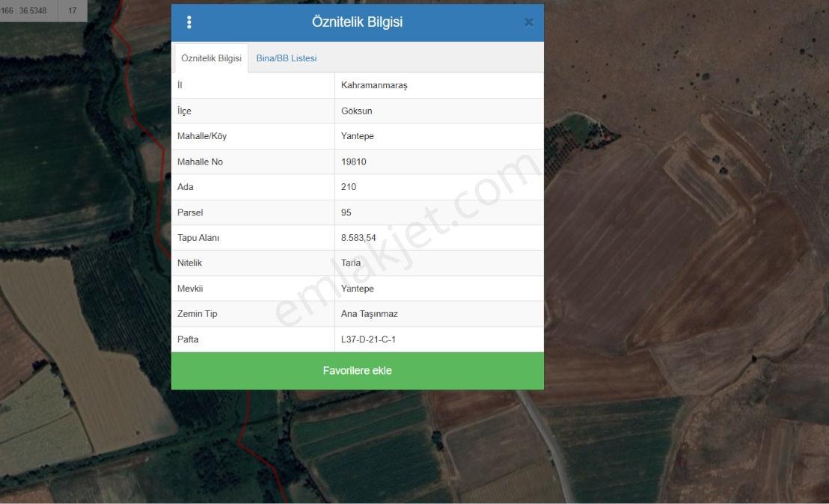This screenshot has height=504, width=829.
Task: Select the Öznitelik Bilgisi tab
Action: [211, 58]
